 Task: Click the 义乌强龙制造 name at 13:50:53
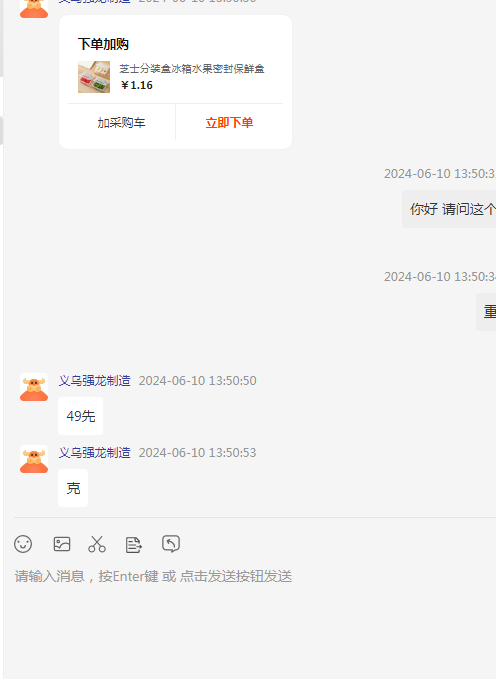point(94,453)
